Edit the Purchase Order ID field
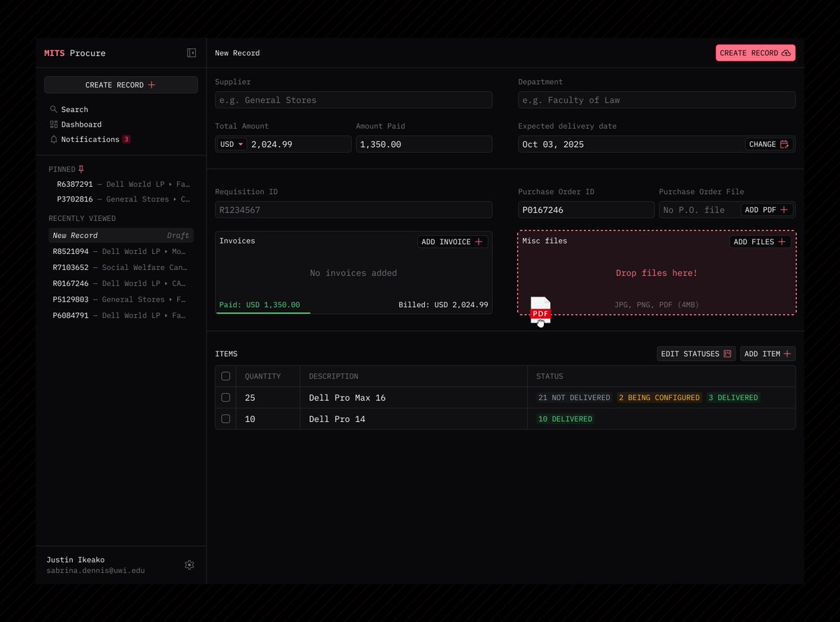Image resolution: width=840 pixels, height=622 pixels. pyautogui.click(x=586, y=210)
